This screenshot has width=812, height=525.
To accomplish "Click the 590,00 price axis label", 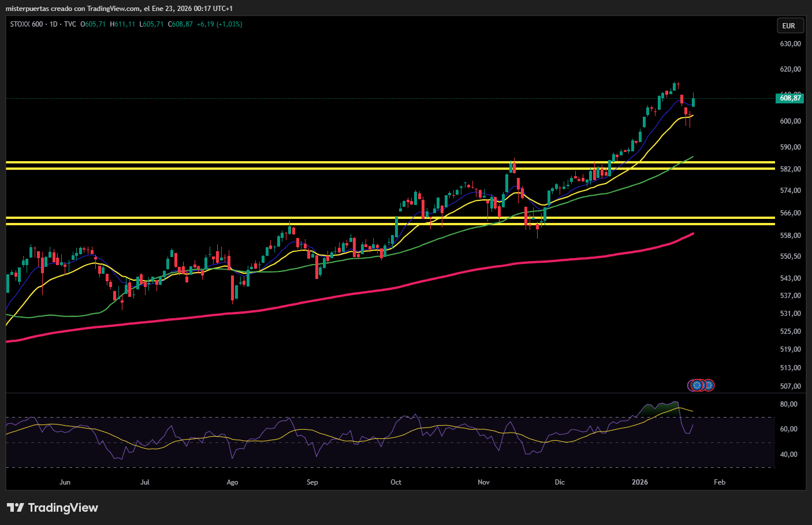I will pos(790,147).
